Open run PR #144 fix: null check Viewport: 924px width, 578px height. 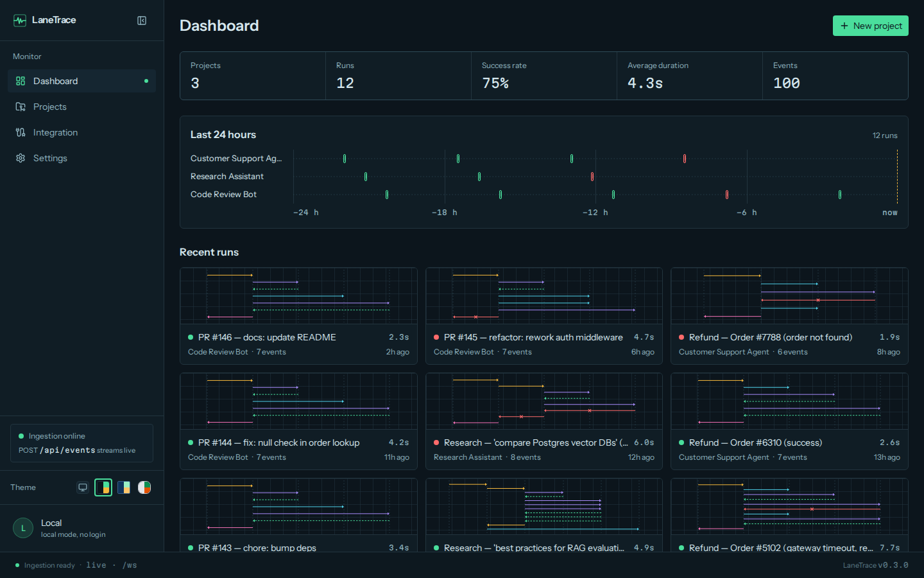[x=298, y=421]
